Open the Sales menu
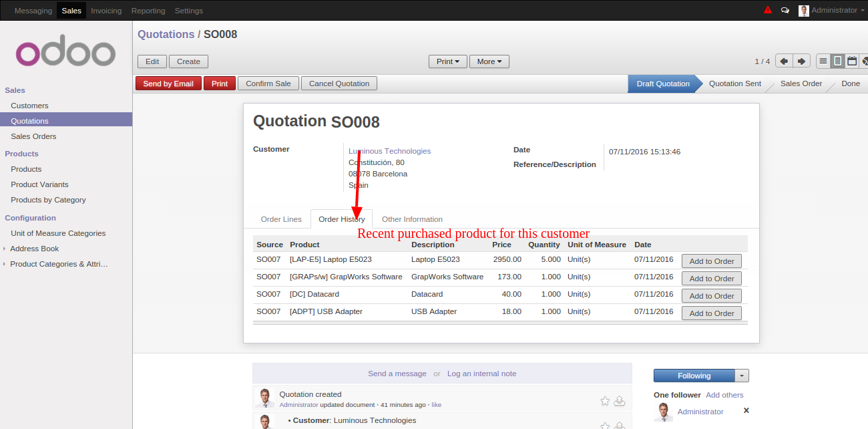The height and width of the screenshot is (429, 868). pos(71,11)
